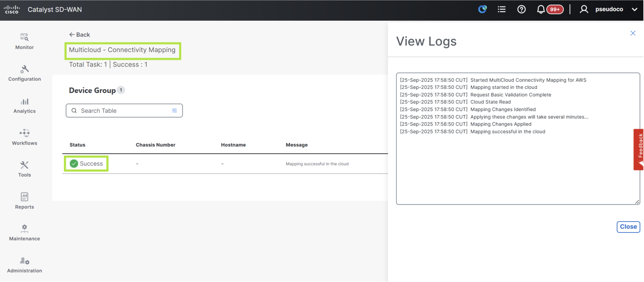Open the Reports document icon
Viewport: 644px width, 282px height.
(x=24, y=197)
